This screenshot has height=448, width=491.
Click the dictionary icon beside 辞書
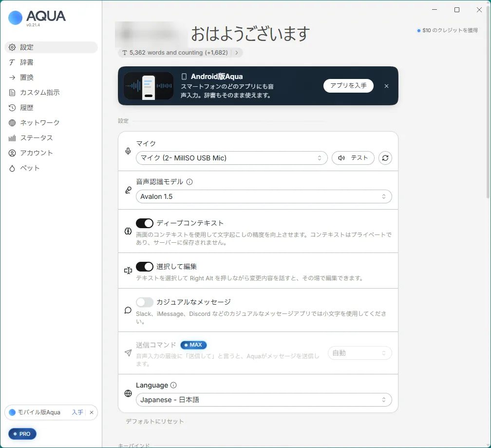tap(12, 62)
